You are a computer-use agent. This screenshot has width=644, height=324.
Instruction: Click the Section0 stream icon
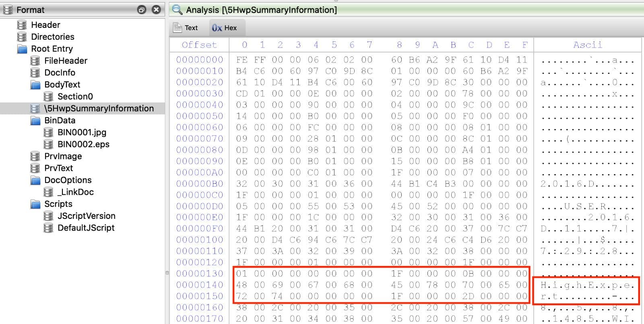pyautogui.click(x=48, y=97)
